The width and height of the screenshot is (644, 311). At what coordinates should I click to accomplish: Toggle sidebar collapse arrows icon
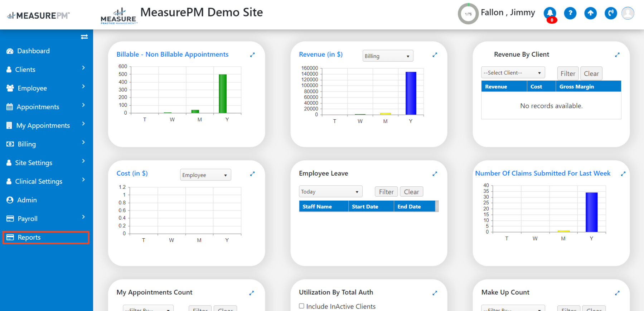84,37
